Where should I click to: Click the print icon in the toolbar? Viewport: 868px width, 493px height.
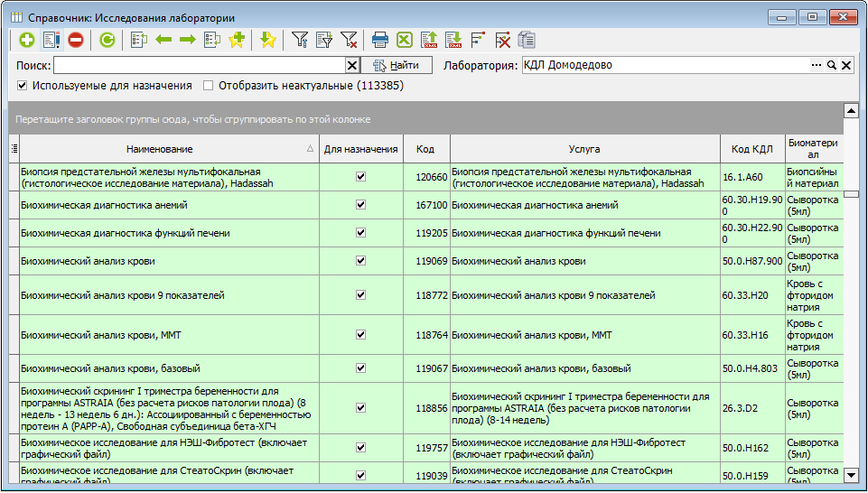[x=380, y=40]
